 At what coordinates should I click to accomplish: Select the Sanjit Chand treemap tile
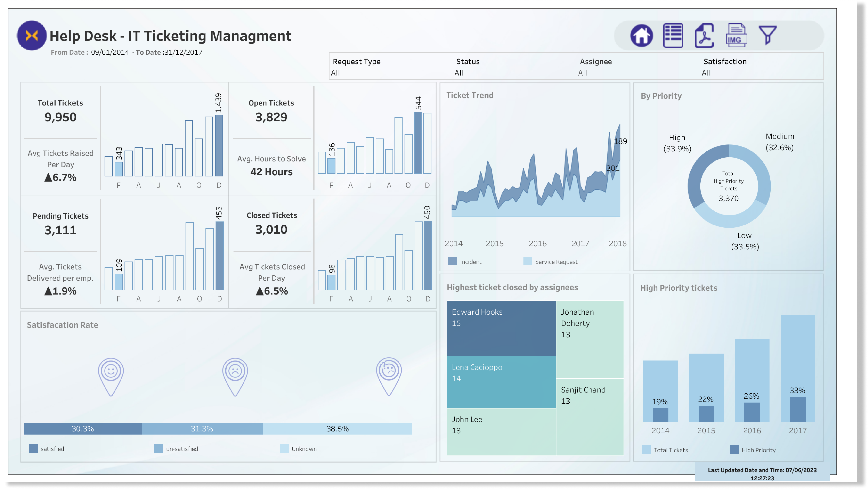pyautogui.click(x=590, y=417)
